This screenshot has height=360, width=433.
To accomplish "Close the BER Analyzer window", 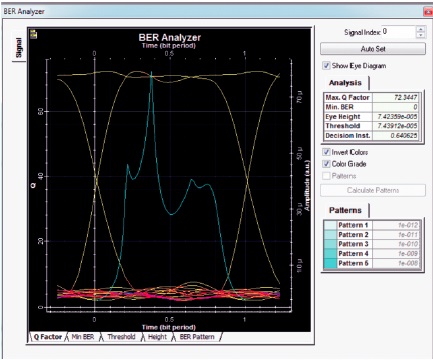I will [x=428, y=12].
